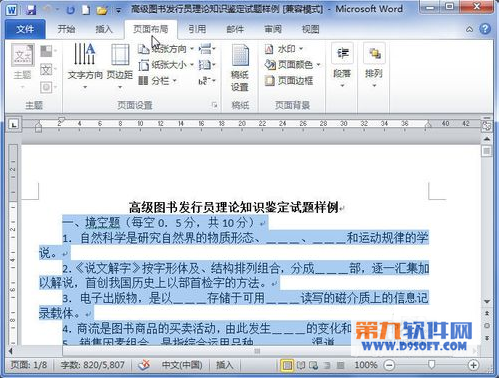This screenshot has height=378, width=499.
Task: Go to previous page double-arrow button
Action: (487, 314)
